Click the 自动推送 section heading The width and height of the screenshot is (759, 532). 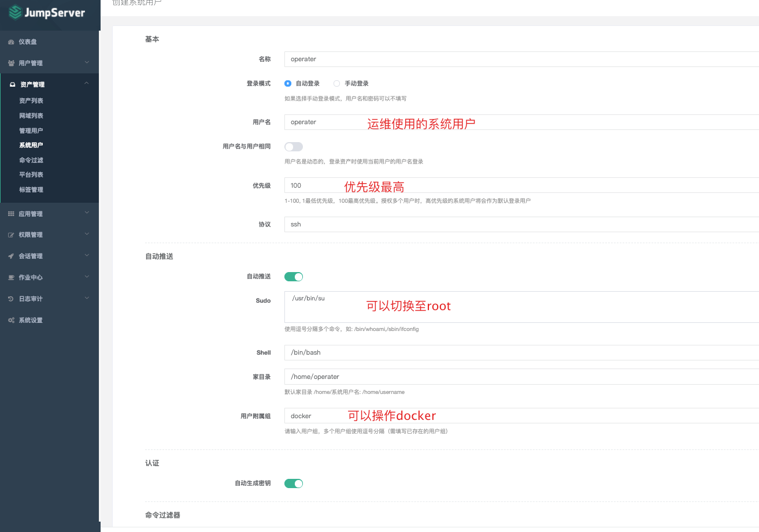[x=159, y=256]
